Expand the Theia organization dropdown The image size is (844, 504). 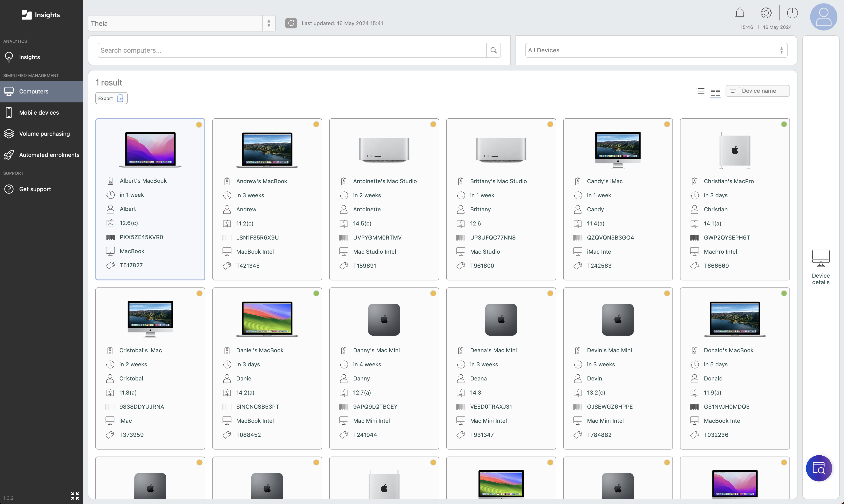pos(182,23)
